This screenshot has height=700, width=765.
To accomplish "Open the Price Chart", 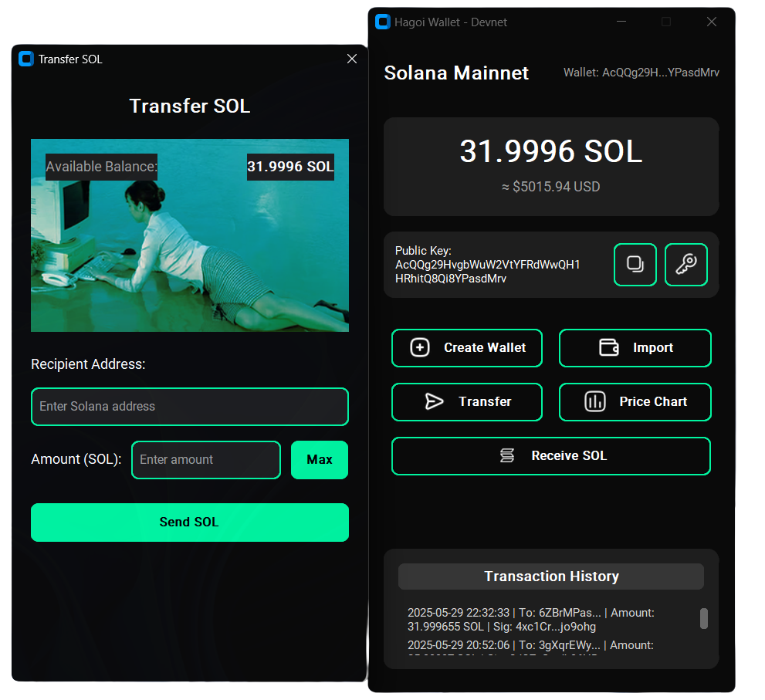I will [635, 401].
